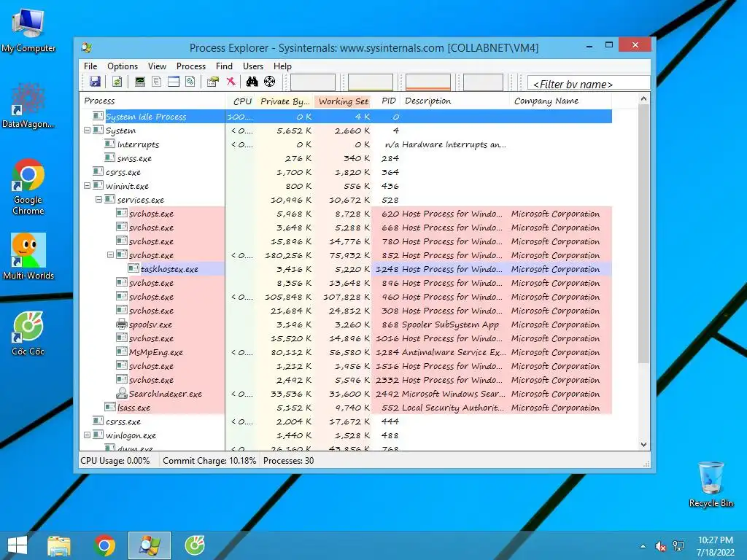Click the taskbar volume muted icon
747x560 pixels.
click(x=660, y=546)
